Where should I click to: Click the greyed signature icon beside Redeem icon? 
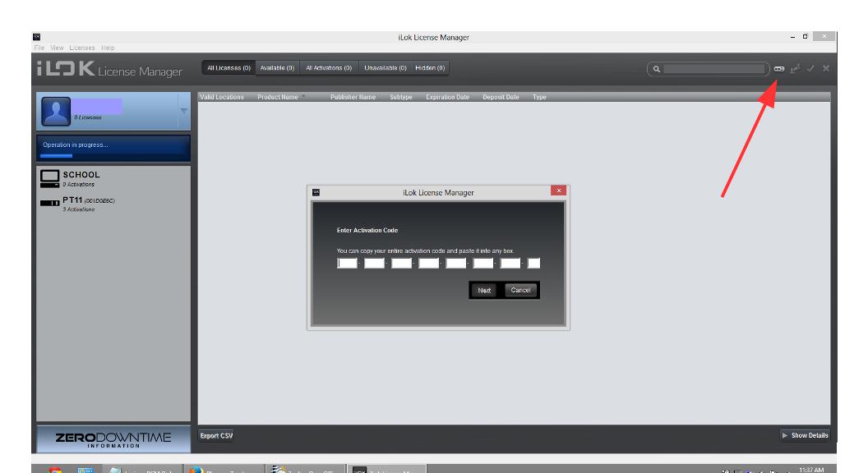click(x=795, y=69)
